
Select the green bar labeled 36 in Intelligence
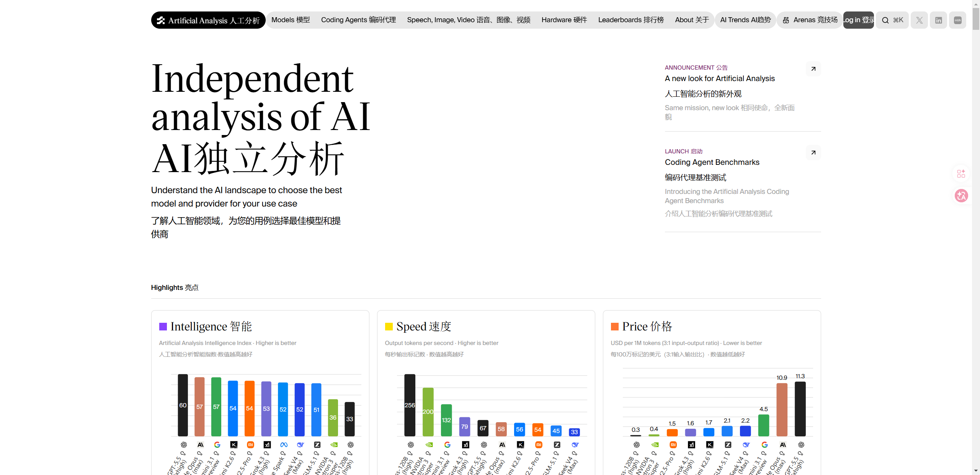coord(333,418)
